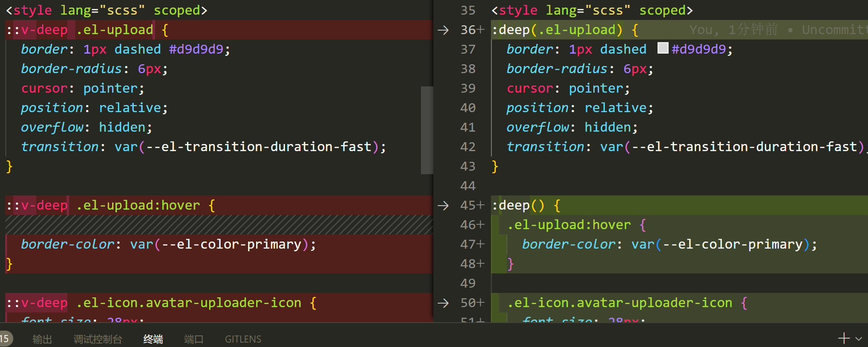Click line number 49 in the gutter
The width and height of the screenshot is (868, 347).
point(468,284)
